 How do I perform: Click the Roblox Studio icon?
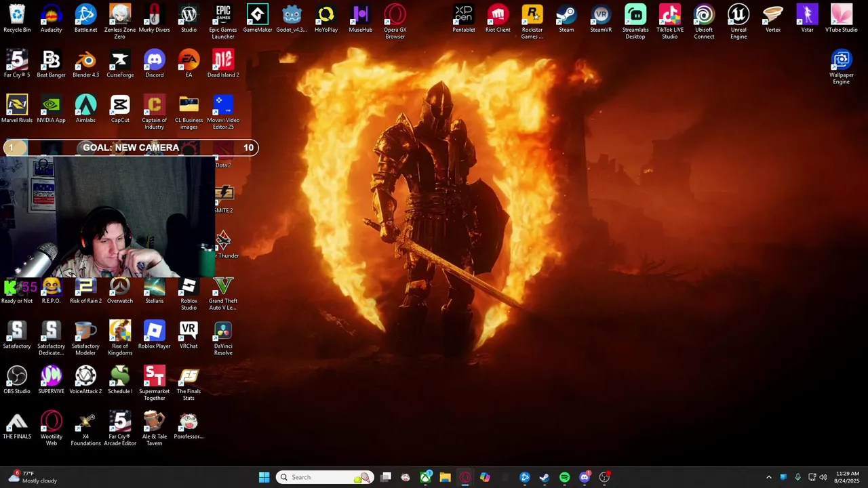[x=189, y=293]
